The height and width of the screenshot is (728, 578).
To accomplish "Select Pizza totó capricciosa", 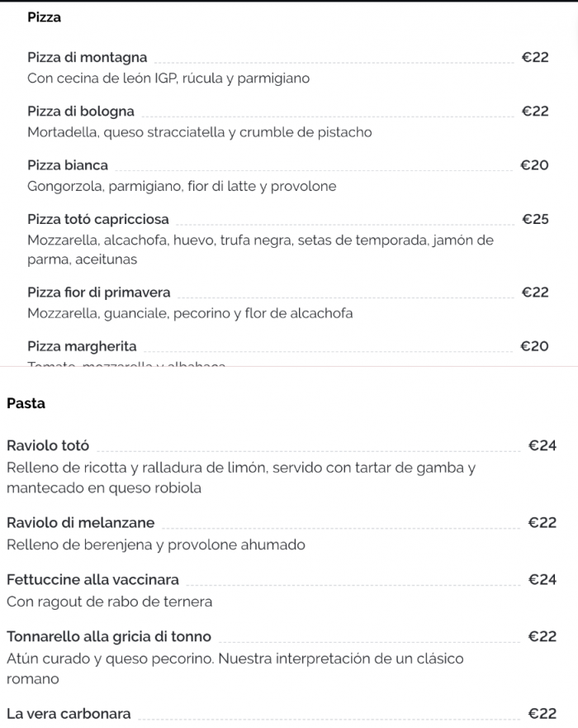I will pyautogui.click(x=98, y=219).
